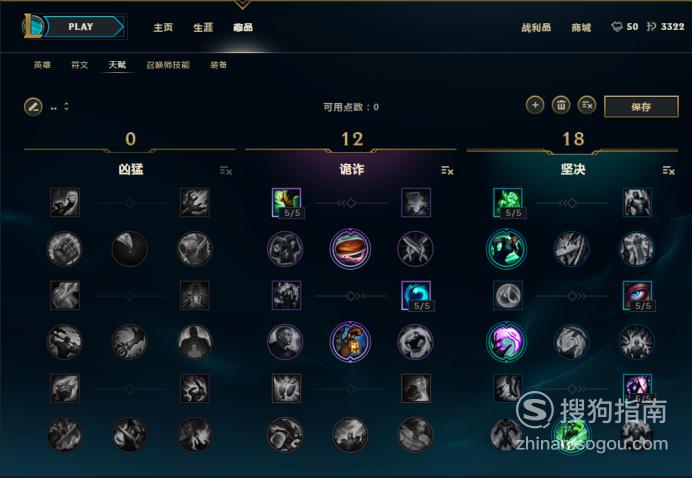The width and height of the screenshot is (692, 478).
Task: Click the pencil rename page icon
Action: (33, 107)
